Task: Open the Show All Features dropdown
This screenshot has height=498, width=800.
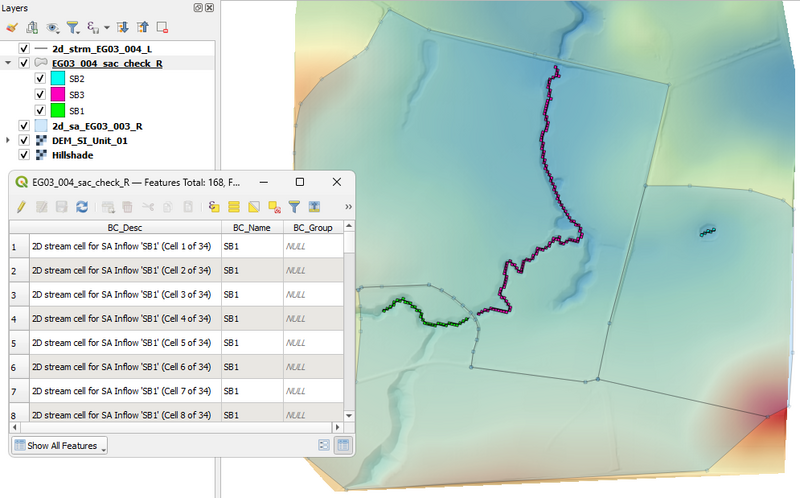Action: pyautogui.click(x=60, y=445)
